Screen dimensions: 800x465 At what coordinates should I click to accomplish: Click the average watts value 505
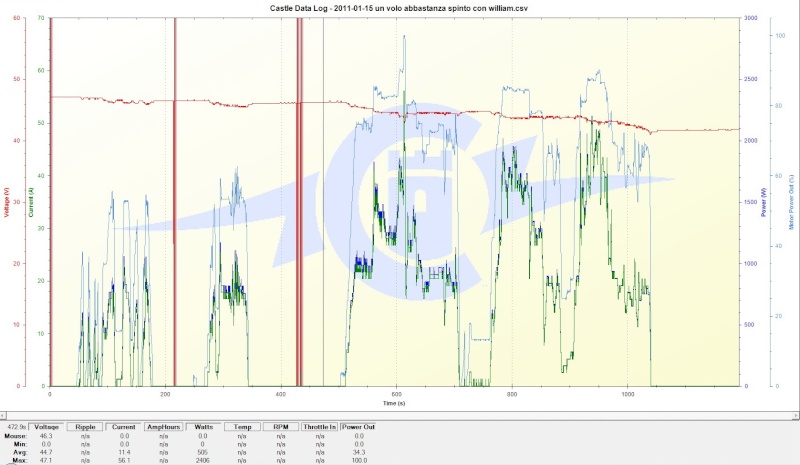pyautogui.click(x=203, y=452)
